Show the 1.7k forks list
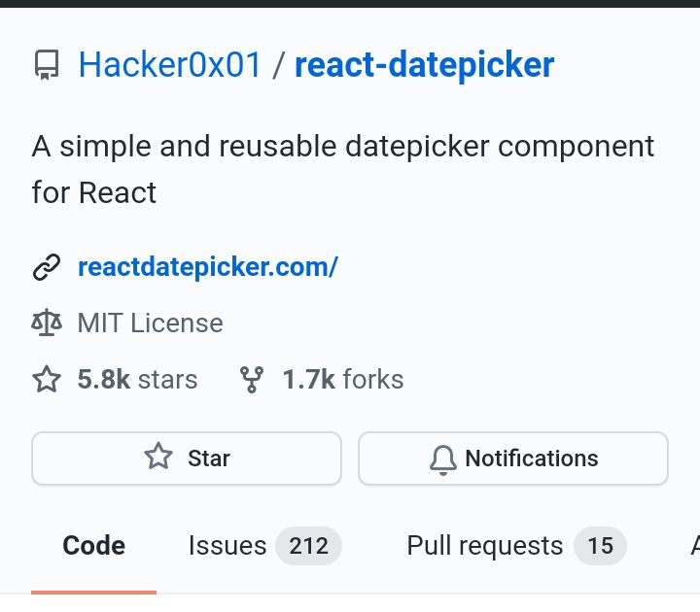 tap(343, 380)
